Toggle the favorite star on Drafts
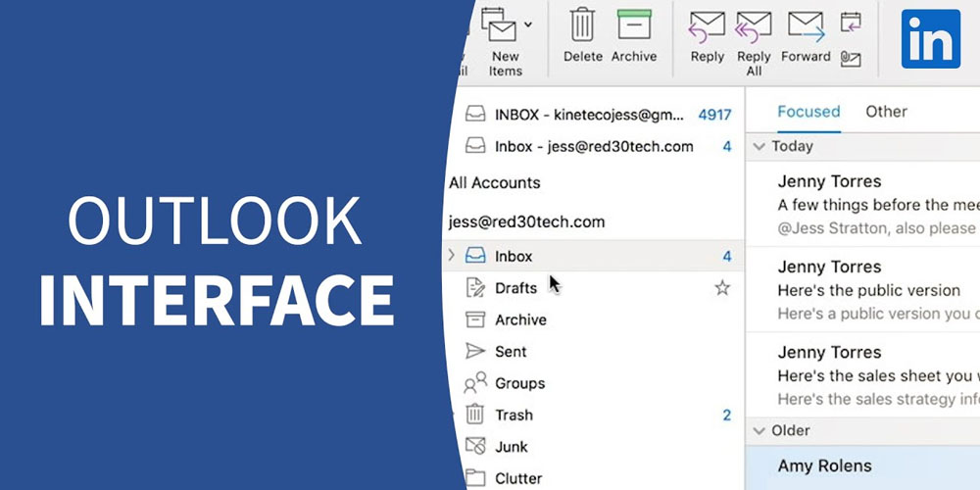Image resolution: width=980 pixels, height=490 pixels. tap(722, 287)
